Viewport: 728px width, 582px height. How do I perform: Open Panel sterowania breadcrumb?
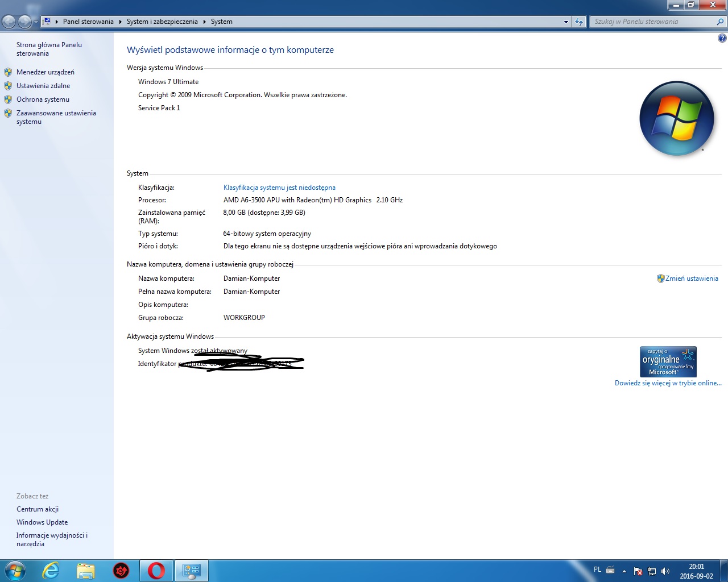click(88, 22)
